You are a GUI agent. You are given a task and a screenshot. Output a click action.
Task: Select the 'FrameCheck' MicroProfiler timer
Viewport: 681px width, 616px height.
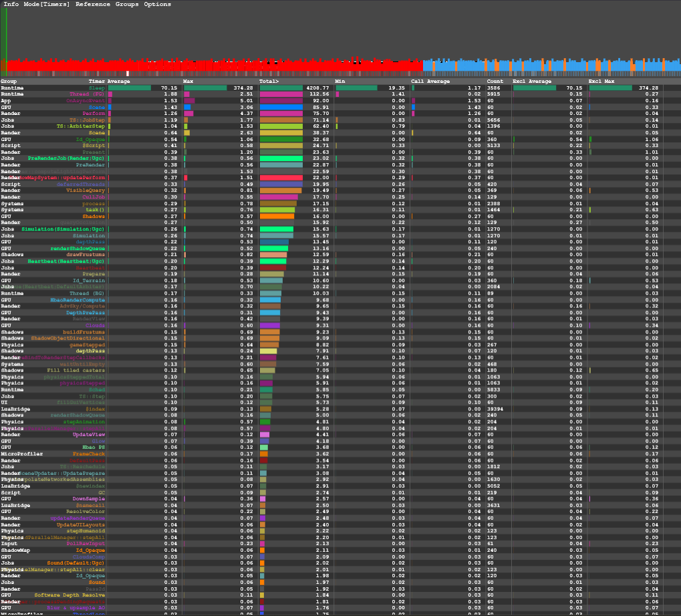pos(89,454)
